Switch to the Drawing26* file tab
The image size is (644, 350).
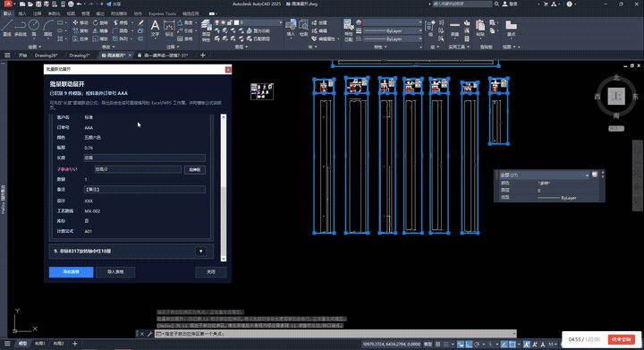pyautogui.click(x=46, y=55)
